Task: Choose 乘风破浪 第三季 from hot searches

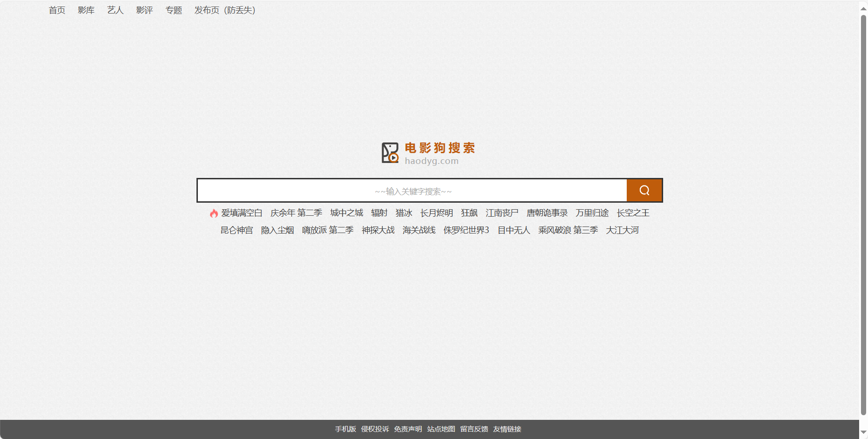Action: (568, 230)
